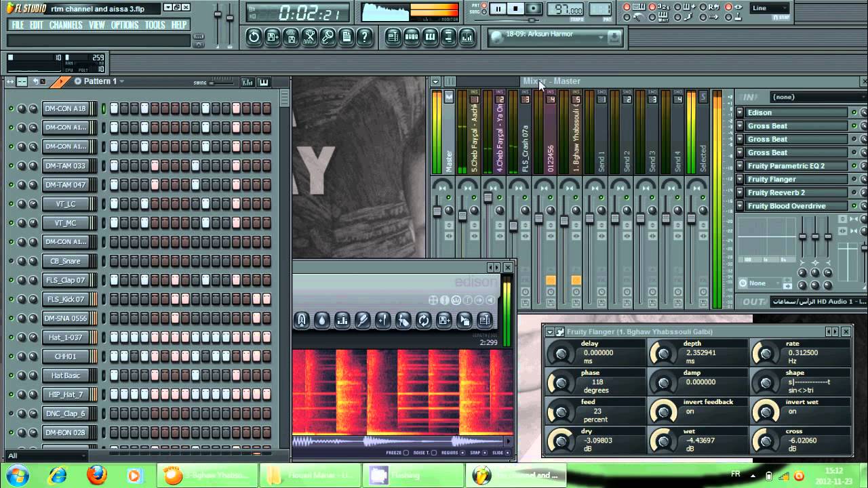Toggle Edison FREEZE option
This screenshot has width=868, height=488.
[406, 453]
